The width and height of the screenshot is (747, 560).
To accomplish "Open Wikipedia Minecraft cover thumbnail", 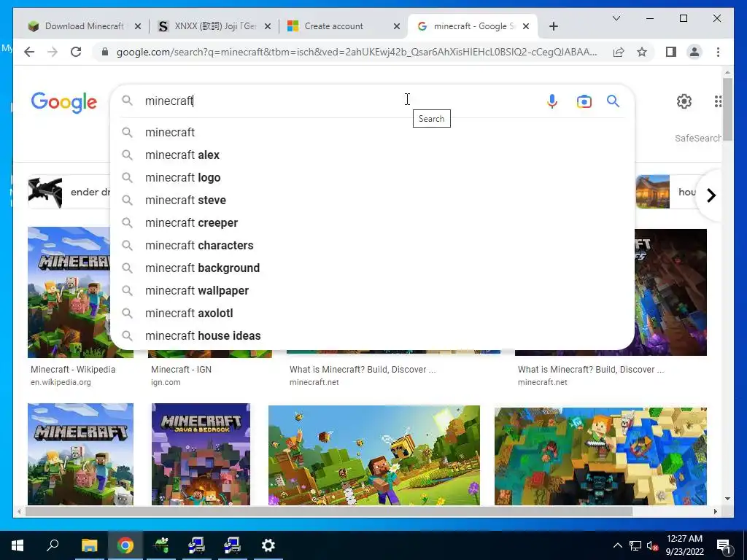I will coord(69,292).
